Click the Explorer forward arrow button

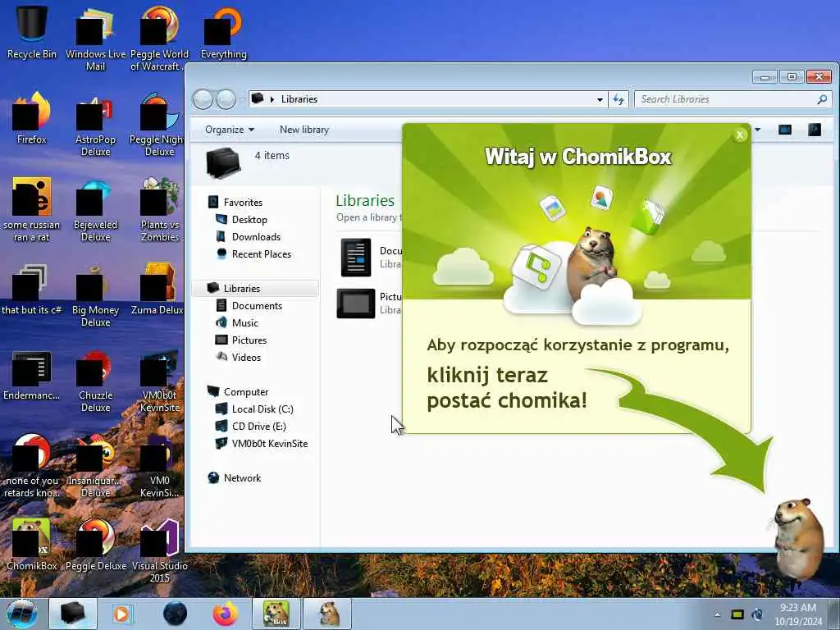pyautogui.click(x=226, y=99)
